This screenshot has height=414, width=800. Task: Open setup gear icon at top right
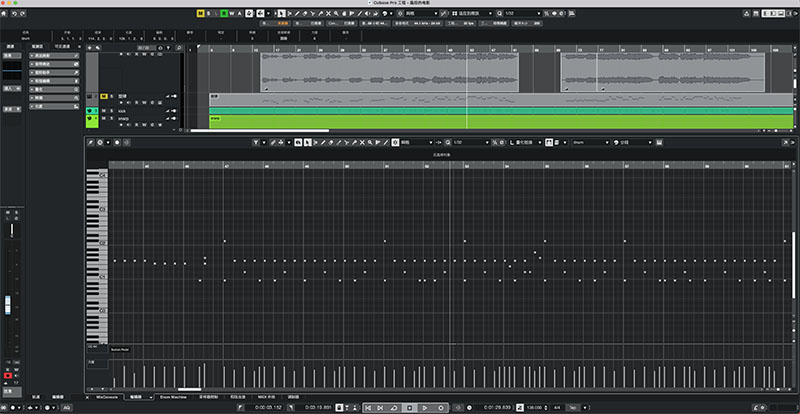(794, 13)
